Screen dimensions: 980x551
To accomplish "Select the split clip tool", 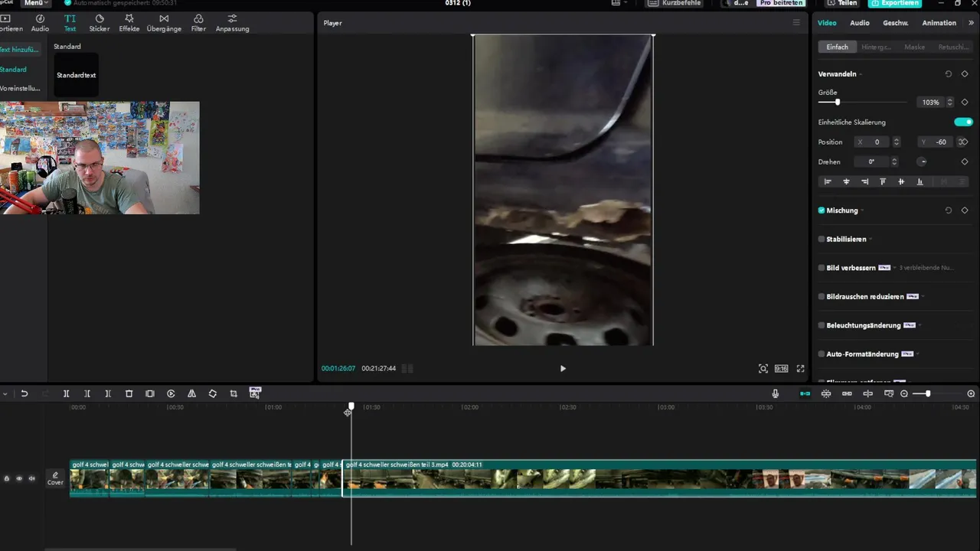I will click(x=66, y=393).
